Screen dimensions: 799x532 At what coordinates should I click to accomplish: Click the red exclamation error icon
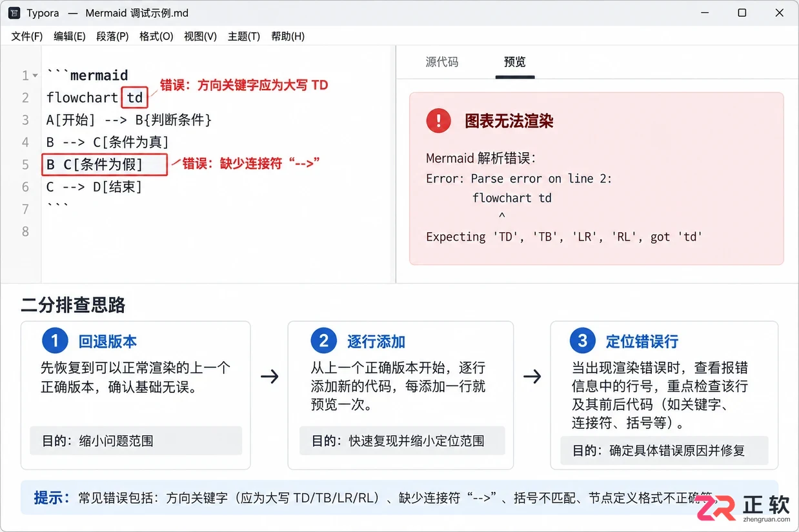tap(438, 121)
